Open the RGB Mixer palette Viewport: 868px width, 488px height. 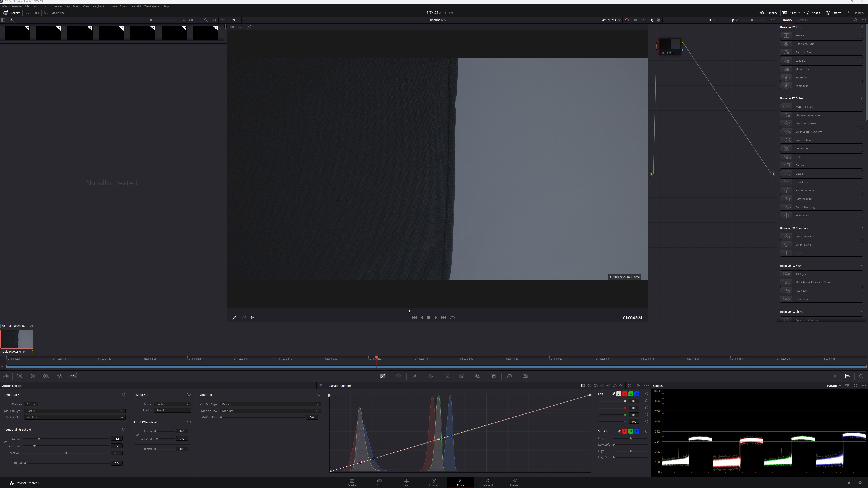tap(60, 376)
